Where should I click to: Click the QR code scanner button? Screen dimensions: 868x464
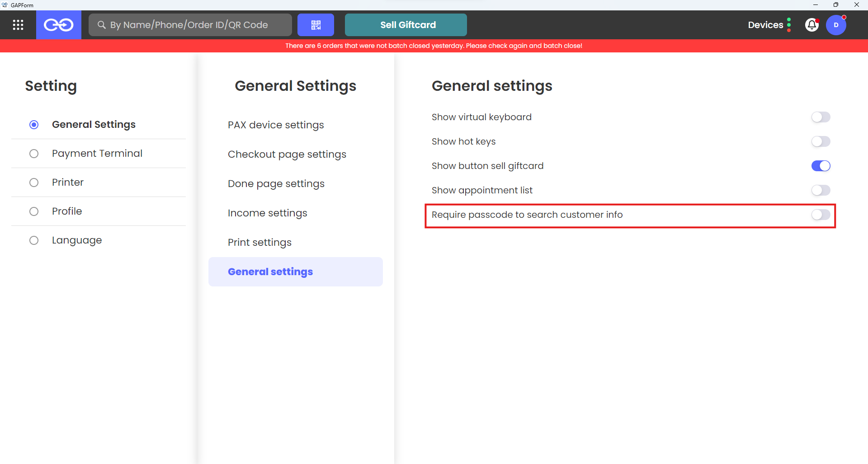[316, 25]
